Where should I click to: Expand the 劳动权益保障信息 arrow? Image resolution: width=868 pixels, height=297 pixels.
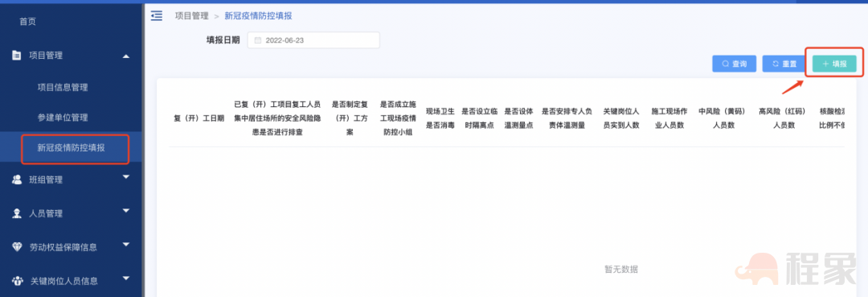126,245
